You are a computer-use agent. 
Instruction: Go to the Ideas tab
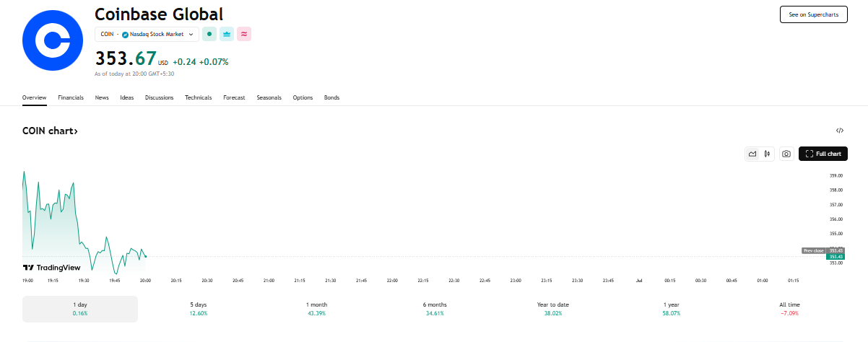(x=127, y=97)
